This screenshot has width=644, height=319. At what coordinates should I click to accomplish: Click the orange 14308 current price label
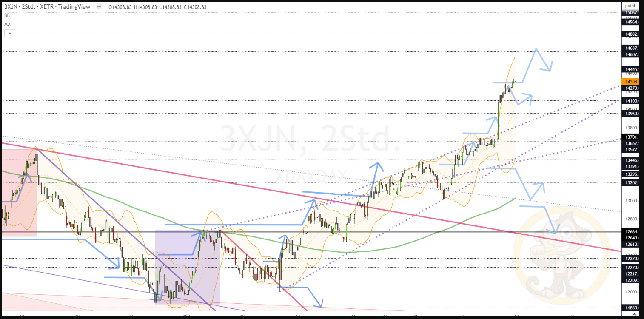coord(631,82)
